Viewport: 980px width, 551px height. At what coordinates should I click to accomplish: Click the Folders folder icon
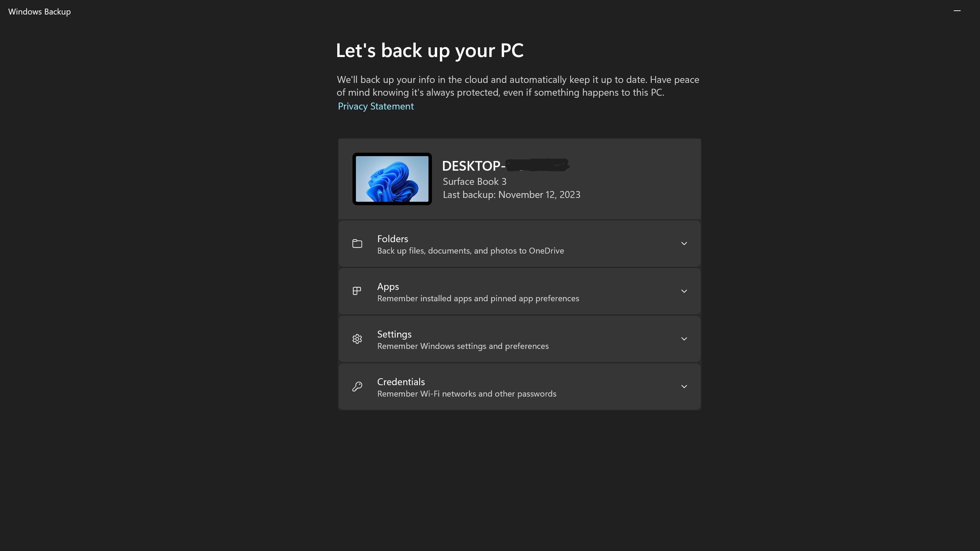[x=357, y=243]
